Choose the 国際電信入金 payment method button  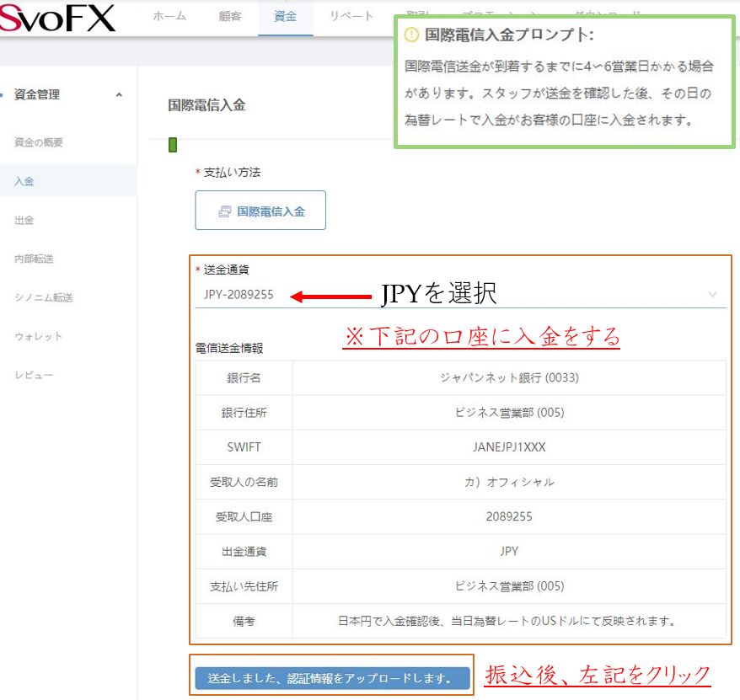click(x=260, y=211)
